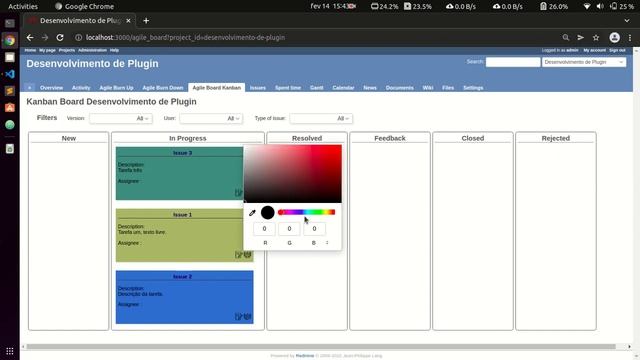Open the files icon in the dock
This screenshot has width=640, height=360.
pos(10,57)
